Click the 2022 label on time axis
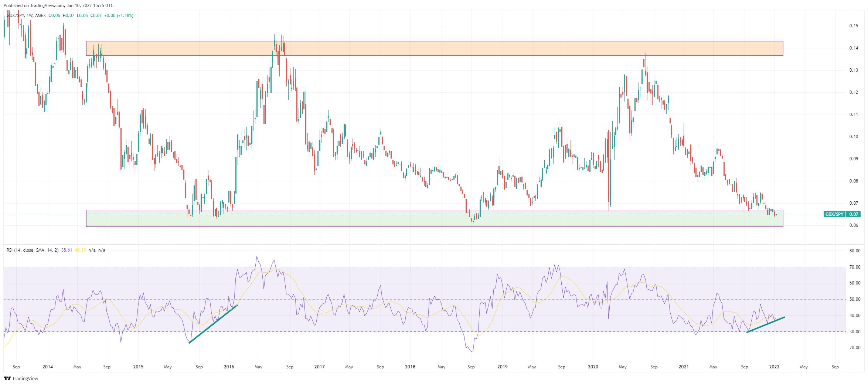Viewport: 868px width, 385px height. 774,367
